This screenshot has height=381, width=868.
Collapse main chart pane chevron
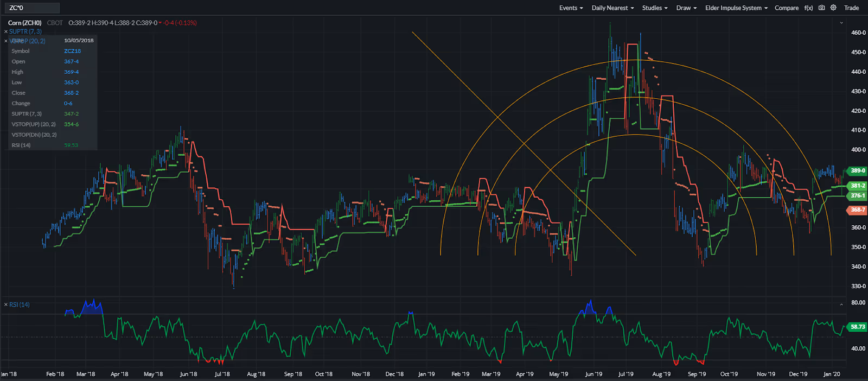pos(841,23)
